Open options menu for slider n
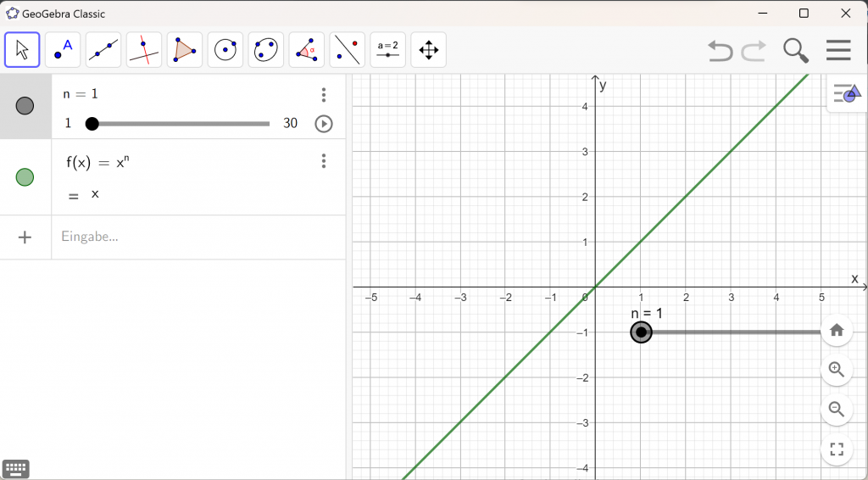 pos(324,95)
